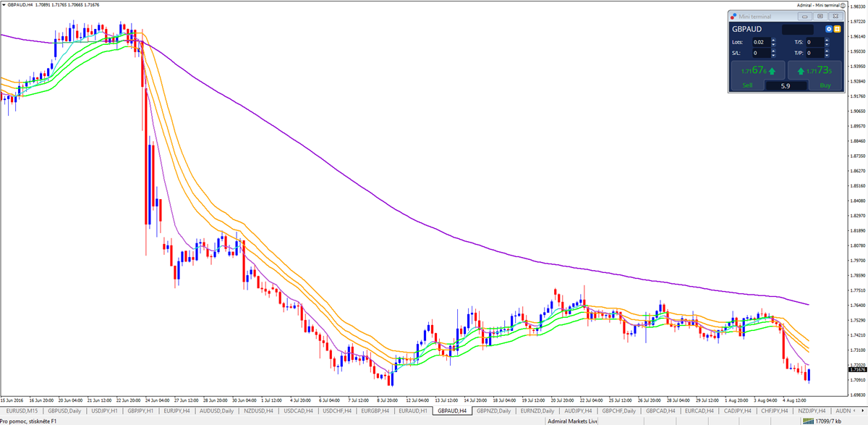Switch to EURJPY,H4 chart tab
This screenshot has height=425, width=868.
pos(179,411)
